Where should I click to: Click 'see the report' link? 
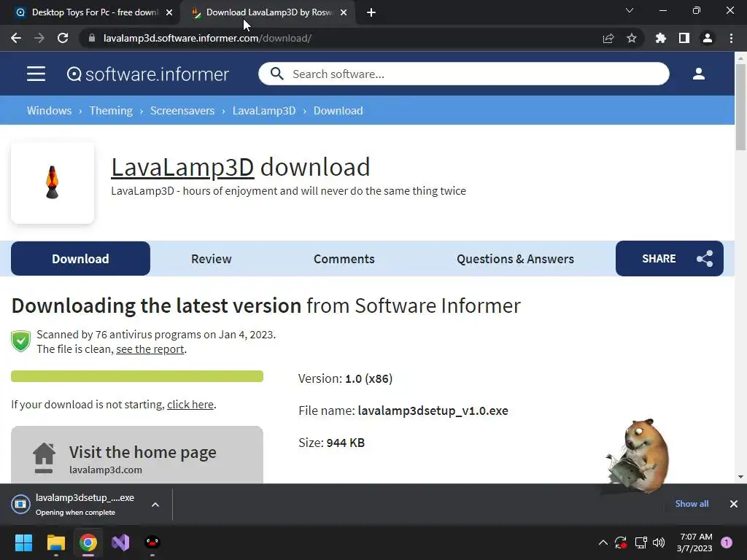pos(150,349)
